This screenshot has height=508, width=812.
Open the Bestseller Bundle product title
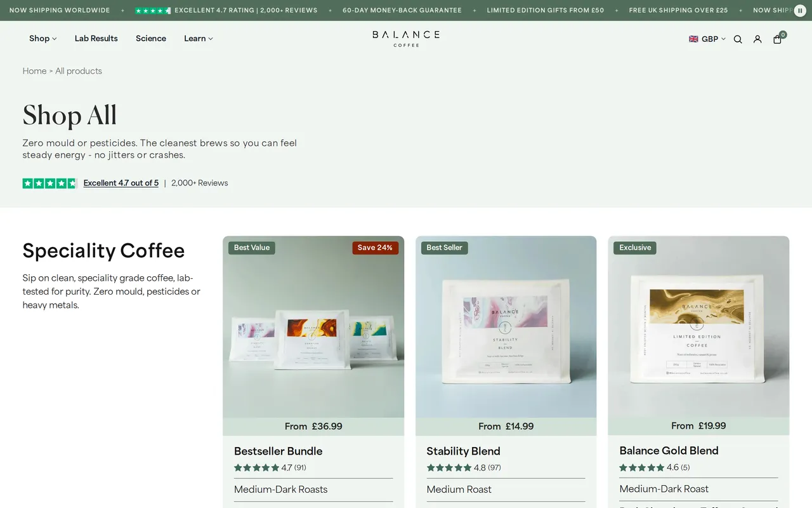click(278, 451)
